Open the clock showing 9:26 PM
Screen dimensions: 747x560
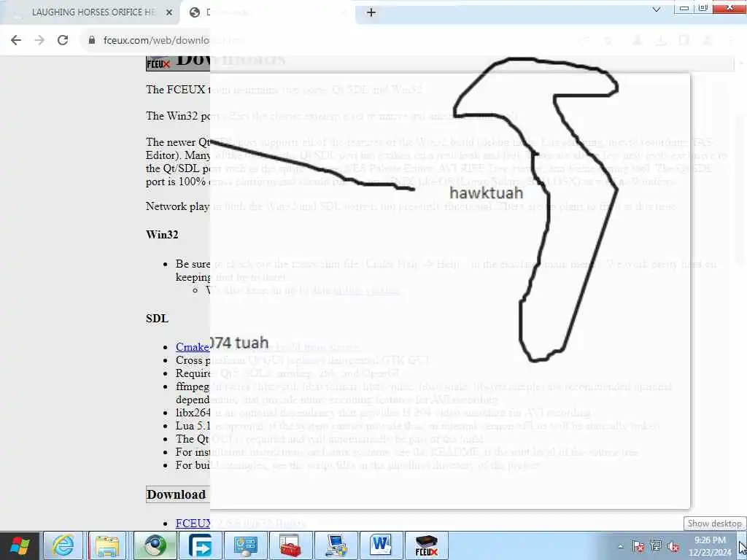tap(710, 545)
